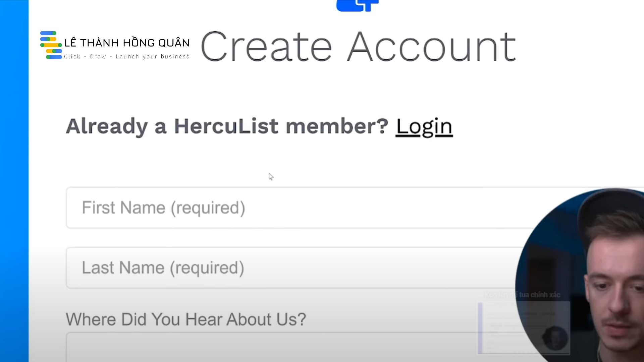
Task: Click the 'Click - Draw - Launch your business' tagline
Action: (x=126, y=57)
